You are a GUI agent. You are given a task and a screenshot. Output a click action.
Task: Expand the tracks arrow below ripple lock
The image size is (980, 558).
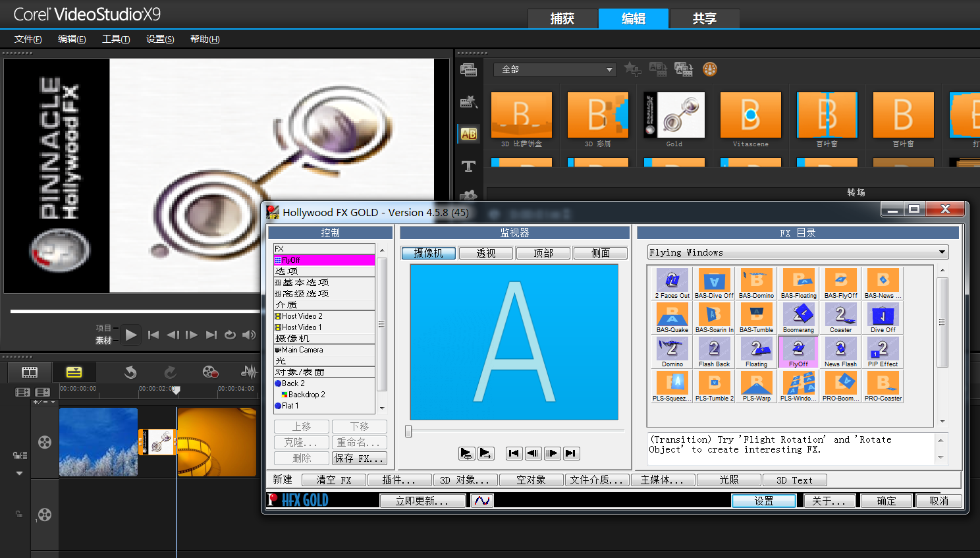19,473
